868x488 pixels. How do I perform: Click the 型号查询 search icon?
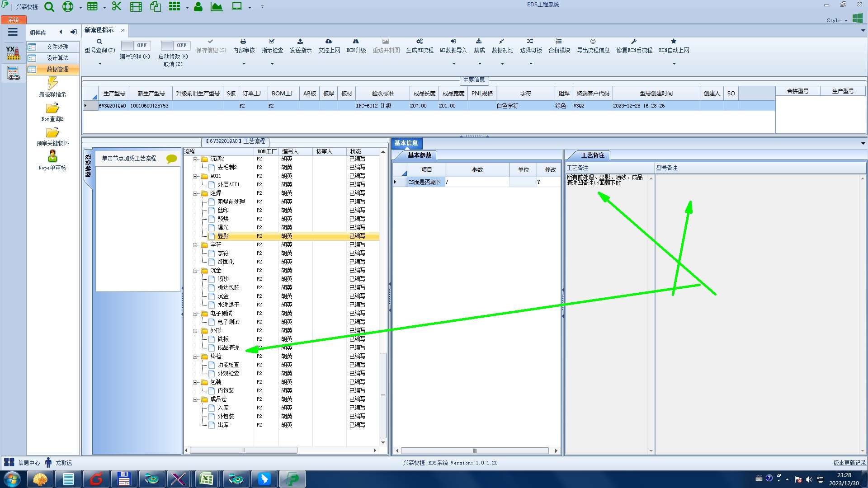tap(99, 42)
